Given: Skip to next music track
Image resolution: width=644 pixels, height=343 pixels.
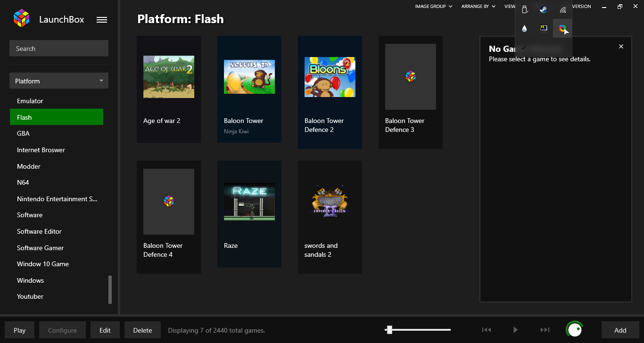Looking at the screenshot, I should 545,330.
